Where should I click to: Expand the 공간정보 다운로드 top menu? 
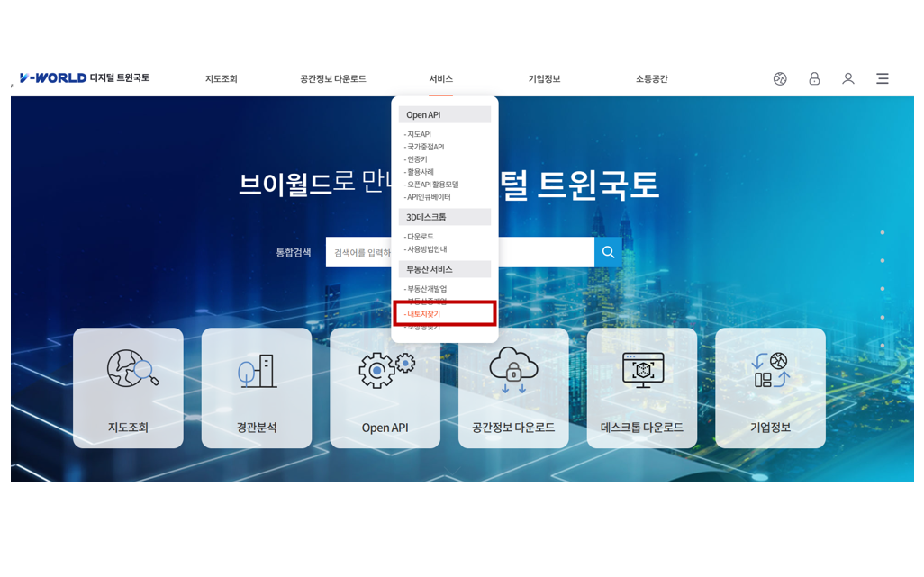333,79
